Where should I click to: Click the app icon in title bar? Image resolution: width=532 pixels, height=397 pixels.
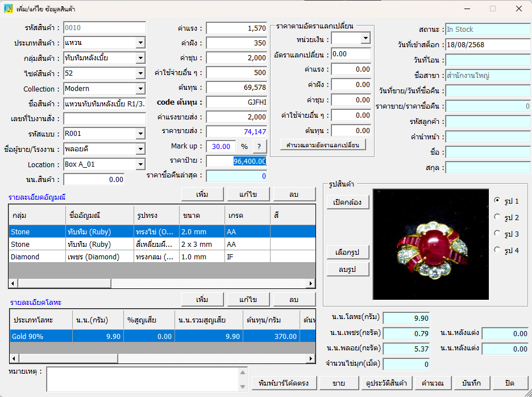[x=9, y=9]
